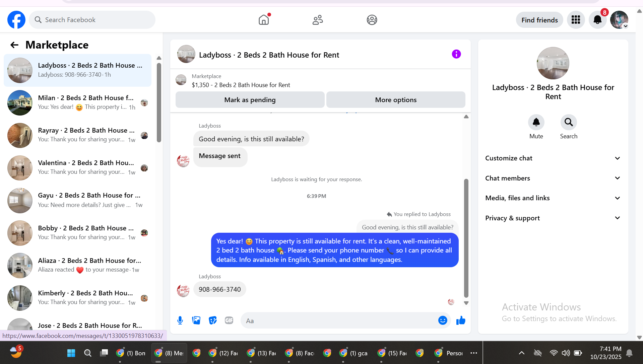Screen dimensions: 643x364
Task: Open the Milan conversation
Action: click(x=77, y=103)
